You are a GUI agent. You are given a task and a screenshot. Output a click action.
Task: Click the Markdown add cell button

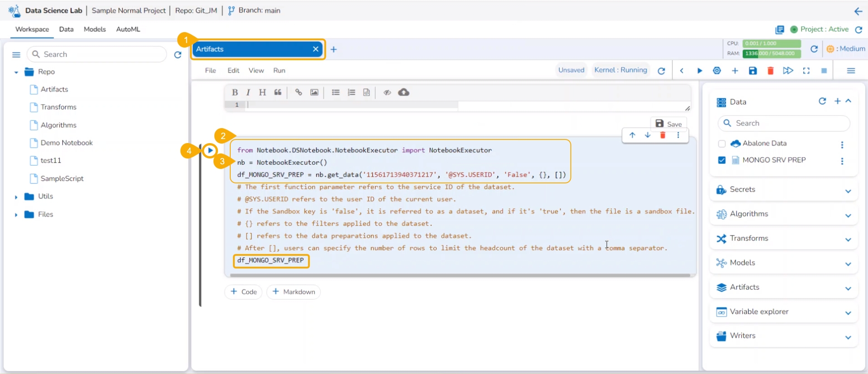click(x=294, y=292)
